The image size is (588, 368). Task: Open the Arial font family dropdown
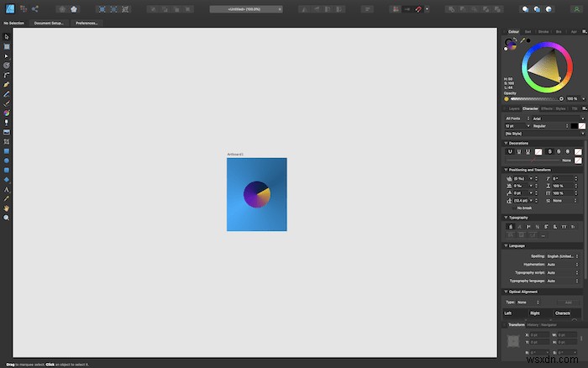[558, 118]
